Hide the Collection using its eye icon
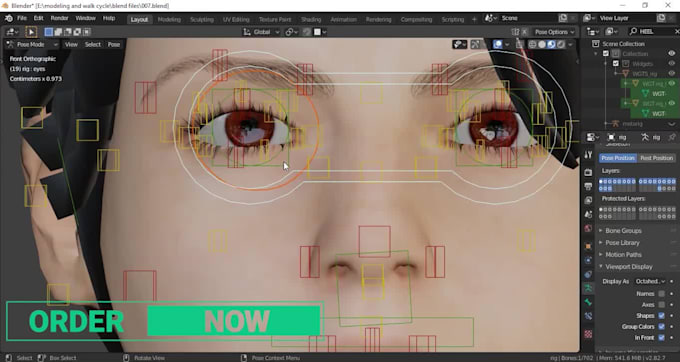680x362 pixels. pos(671,53)
